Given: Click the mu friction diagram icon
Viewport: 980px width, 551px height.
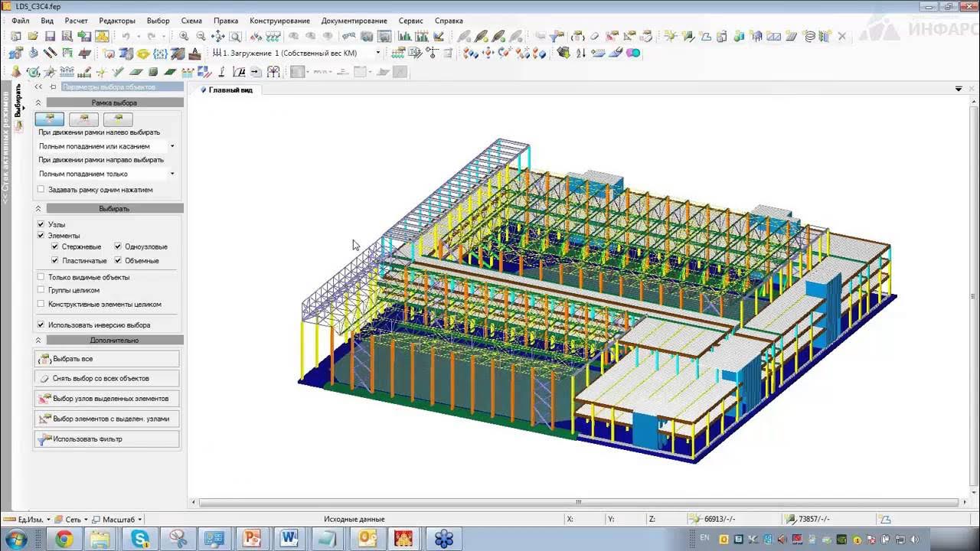Looking at the screenshot, I should click(x=239, y=71).
